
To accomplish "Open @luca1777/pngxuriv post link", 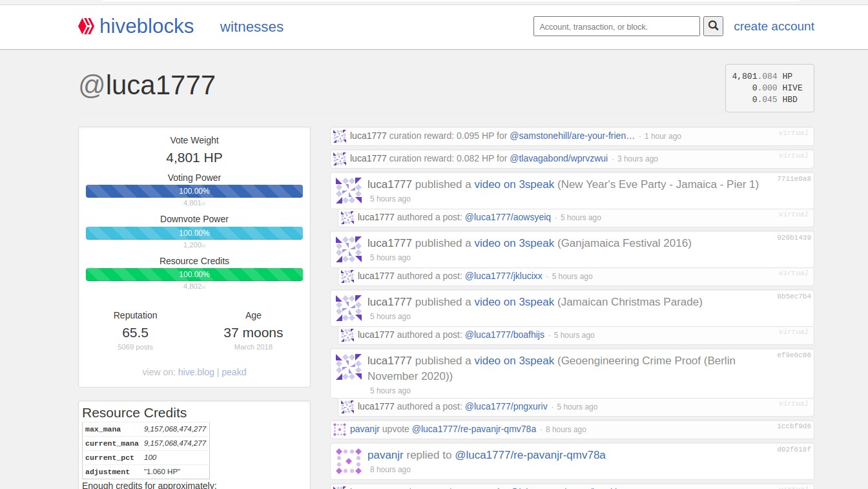I will tap(506, 407).
